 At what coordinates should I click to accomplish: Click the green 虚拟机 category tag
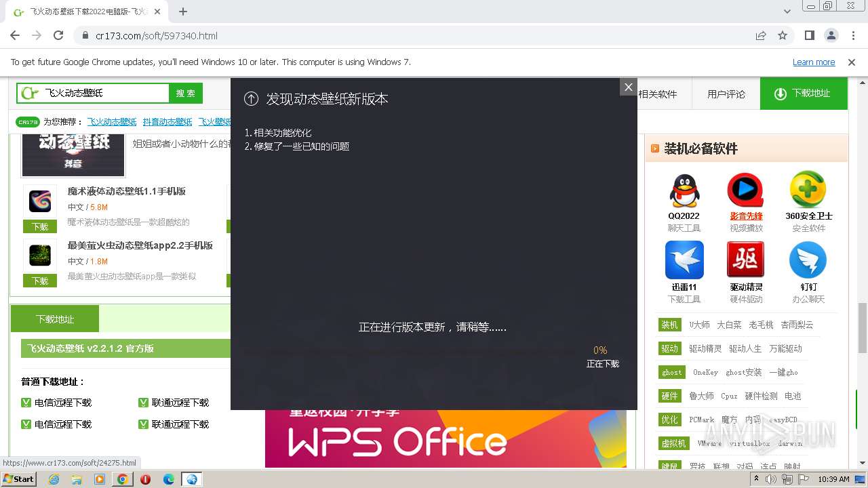tap(674, 443)
